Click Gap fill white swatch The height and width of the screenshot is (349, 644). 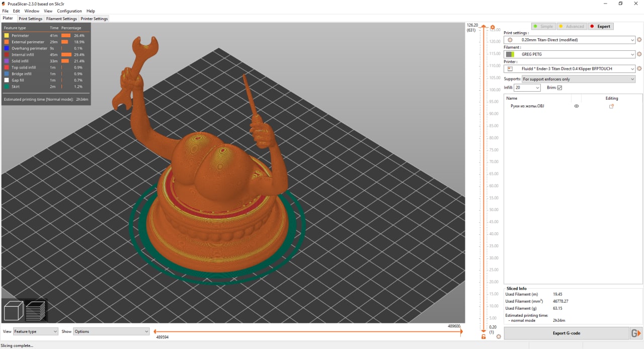point(7,80)
